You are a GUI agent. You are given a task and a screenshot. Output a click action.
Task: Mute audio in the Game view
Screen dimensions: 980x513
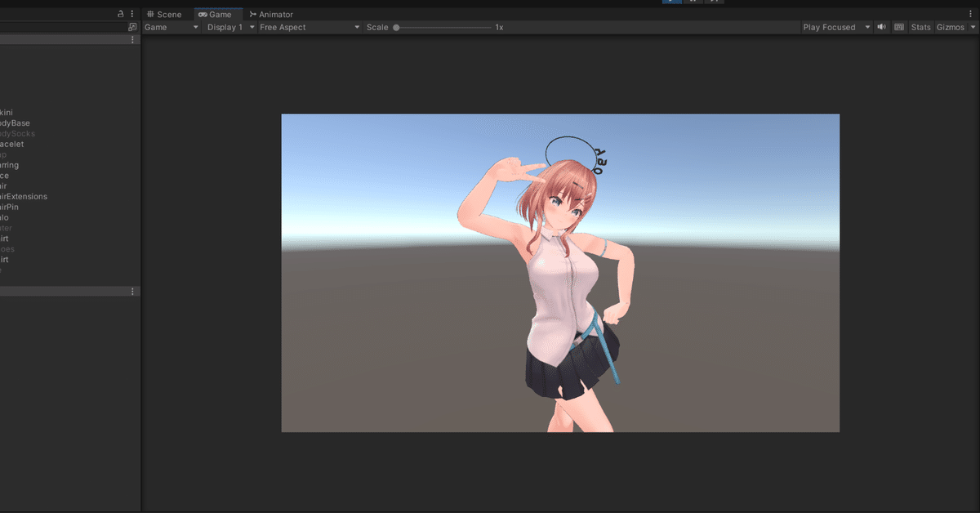(881, 26)
